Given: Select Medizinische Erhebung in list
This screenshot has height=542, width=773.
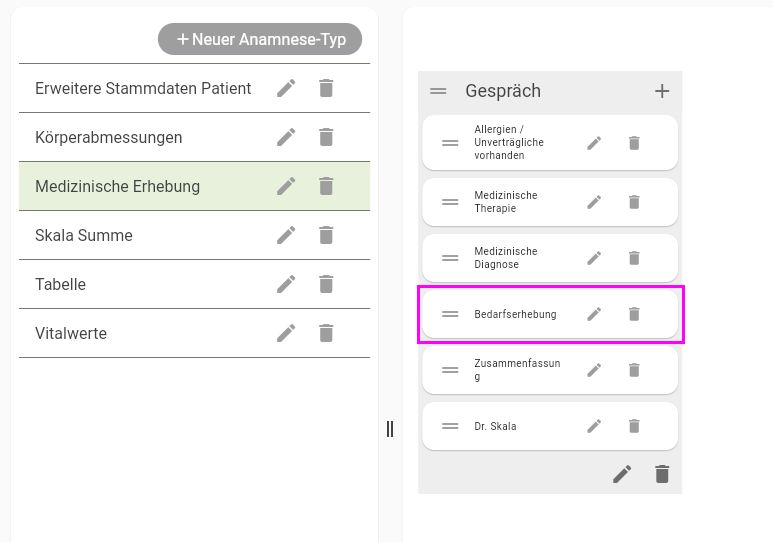Looking at the screenshot, I should (x=118, y=186).
